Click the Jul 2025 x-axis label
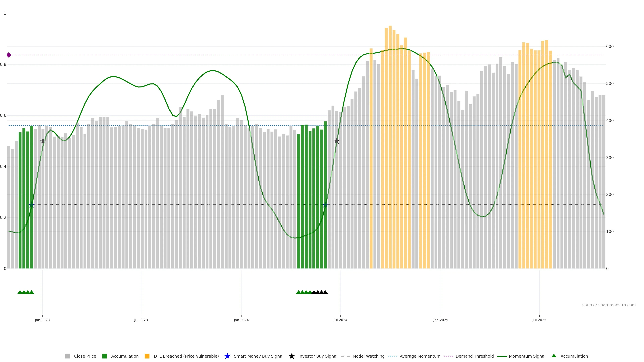This screenshot has width=644, height=362. coord(539,320)
